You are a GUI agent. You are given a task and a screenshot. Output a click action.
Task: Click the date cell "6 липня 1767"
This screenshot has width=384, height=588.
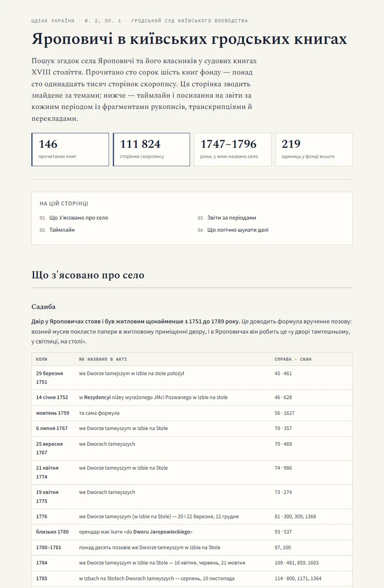point(52,428)
